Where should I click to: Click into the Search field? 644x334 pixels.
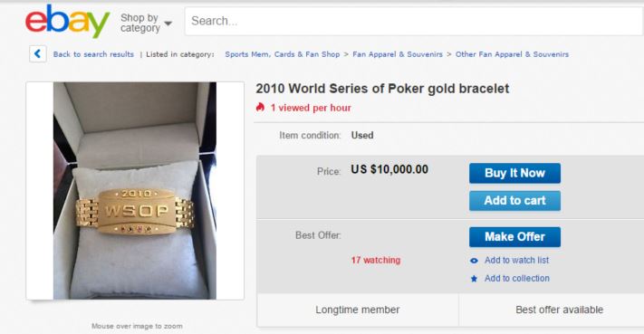coord(414,21)
